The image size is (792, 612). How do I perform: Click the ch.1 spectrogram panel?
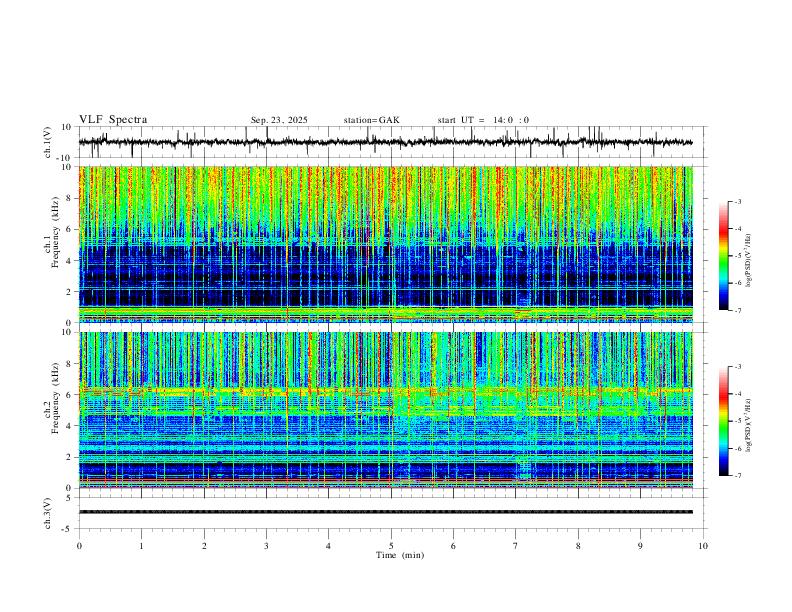tap(385, 244)
